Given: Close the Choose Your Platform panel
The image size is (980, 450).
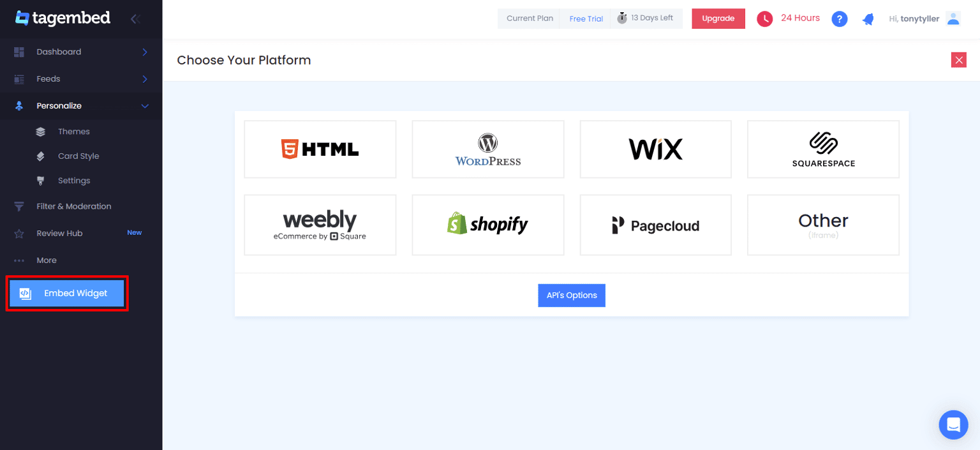Looking at the screenshot, I should click(958, 60).
